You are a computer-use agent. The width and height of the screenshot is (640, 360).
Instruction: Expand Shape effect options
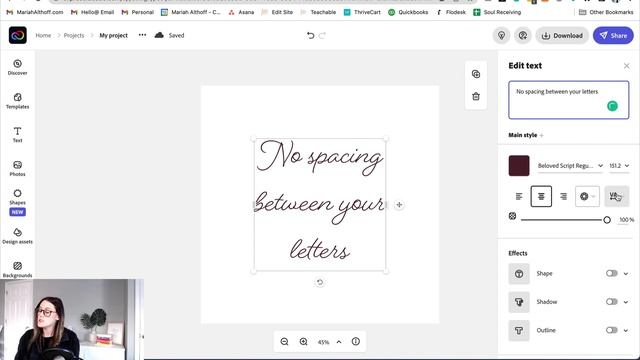click(x=626, y=274)
